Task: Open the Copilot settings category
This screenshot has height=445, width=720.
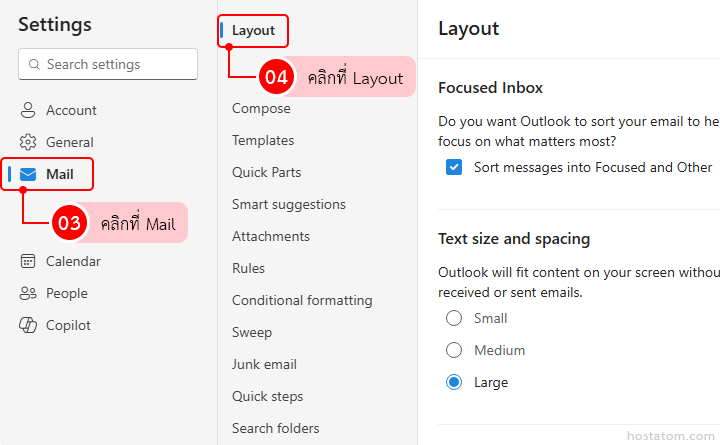Action: click(x=68, y=325)
